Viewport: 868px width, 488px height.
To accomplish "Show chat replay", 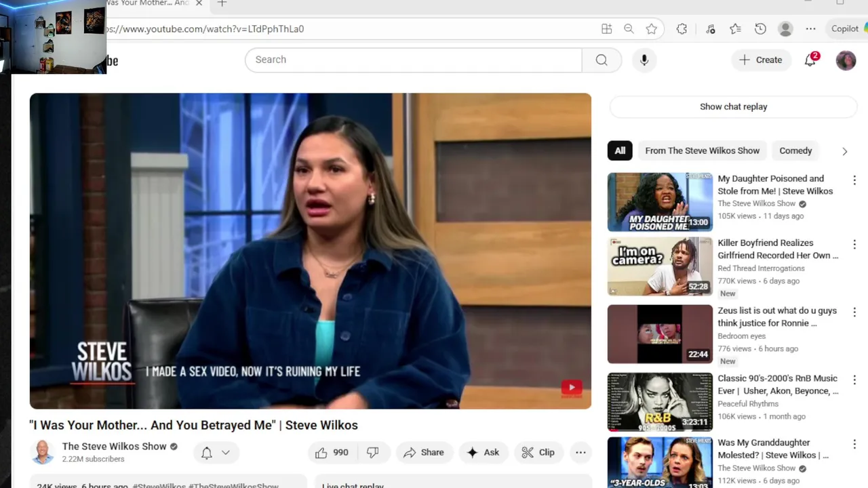I will click(733, 106).
